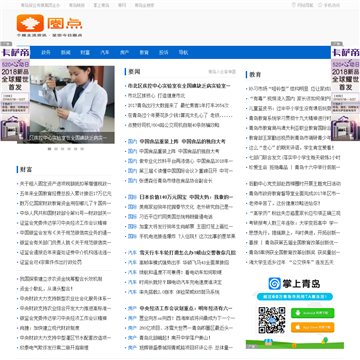Open 财富 article 资金小散乱，从源头整合
The height and width of the screenshot is (360, 360).
pyautogui.click(x=46, y=289)
